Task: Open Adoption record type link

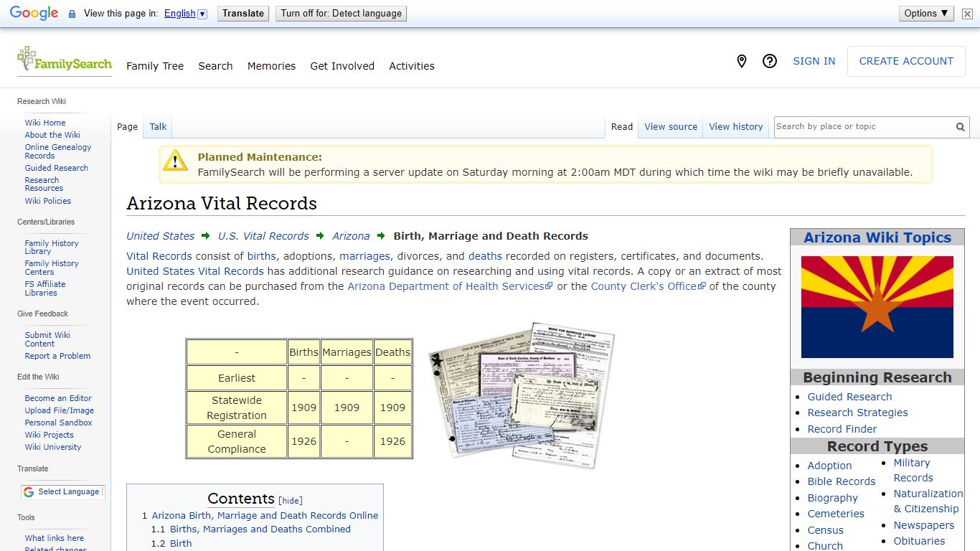Action: (x=829, y=466)
